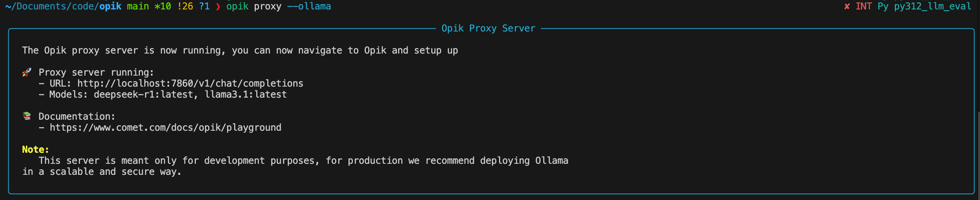Click the Py language indicator in prompt
980x200 pixels.
883,6
